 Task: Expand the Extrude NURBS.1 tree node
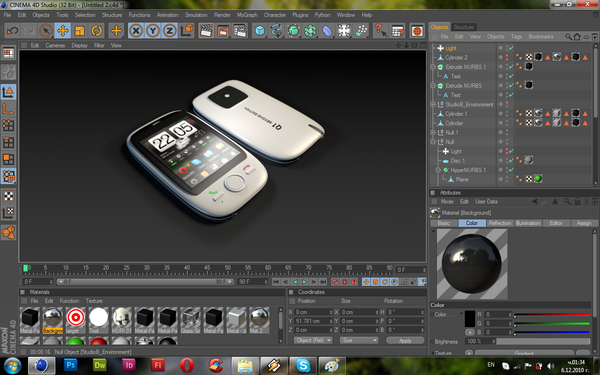[x=433, y=67]
